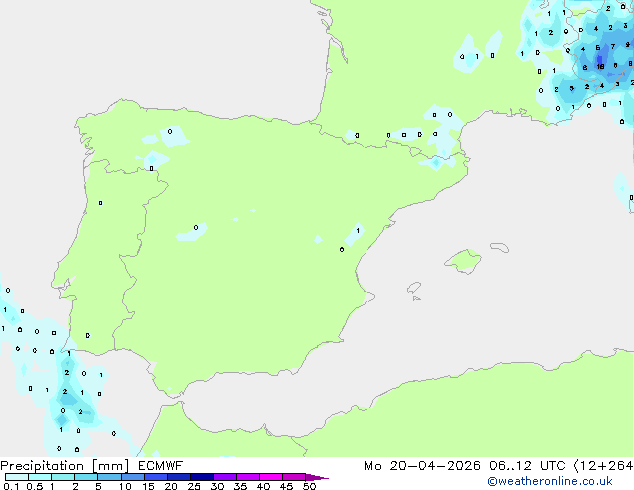Choose the 30 to 35 mm purple swatch
634x490 pixels.
(x=224, y=477)
